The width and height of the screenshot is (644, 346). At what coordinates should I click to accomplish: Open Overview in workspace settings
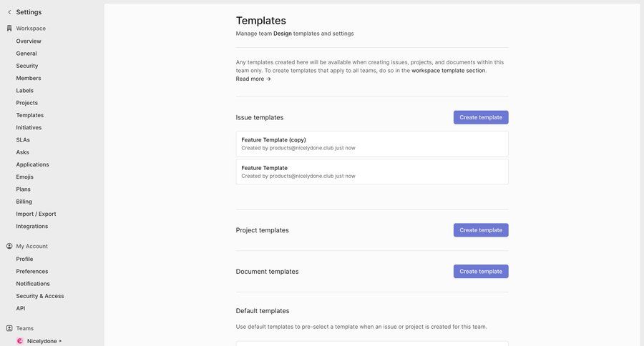(x=29, y=41)
